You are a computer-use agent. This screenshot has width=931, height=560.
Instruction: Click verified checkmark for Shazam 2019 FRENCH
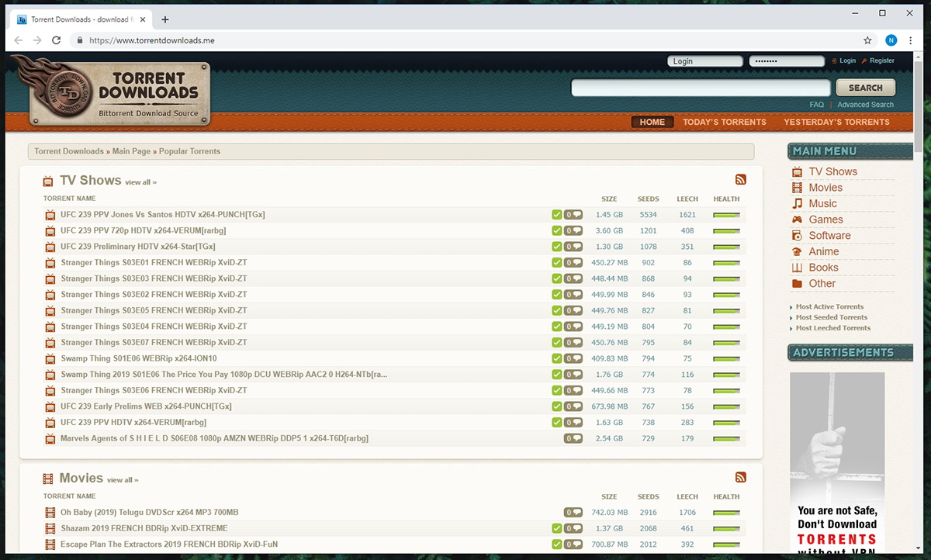click(x=557, y=529)
